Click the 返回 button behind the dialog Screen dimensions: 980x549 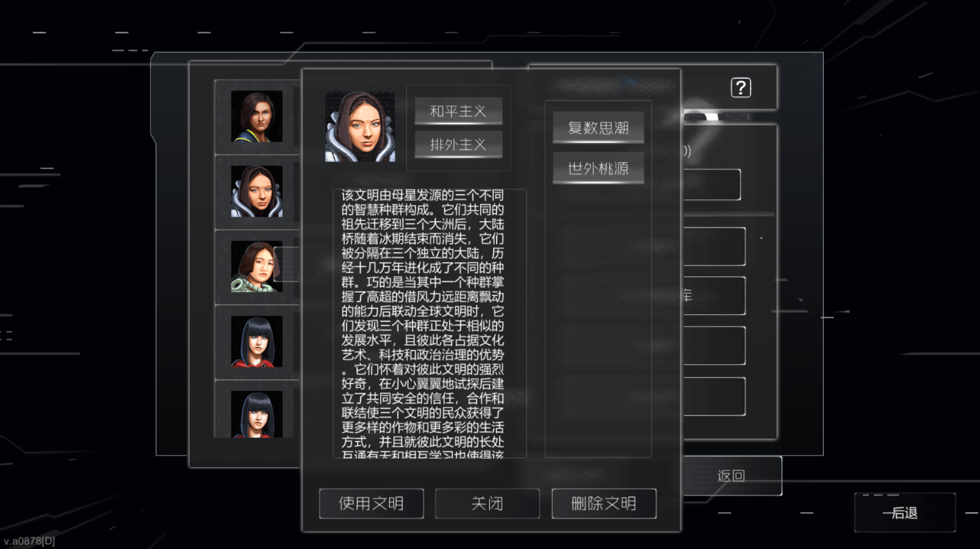click(731, 476)
